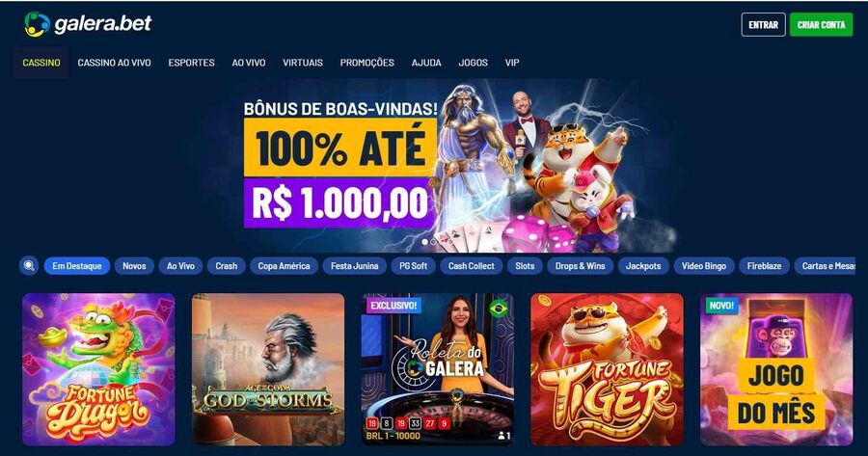Select the PG Soft filter chip
Screen dimensions: 868x456
point(414,266)
